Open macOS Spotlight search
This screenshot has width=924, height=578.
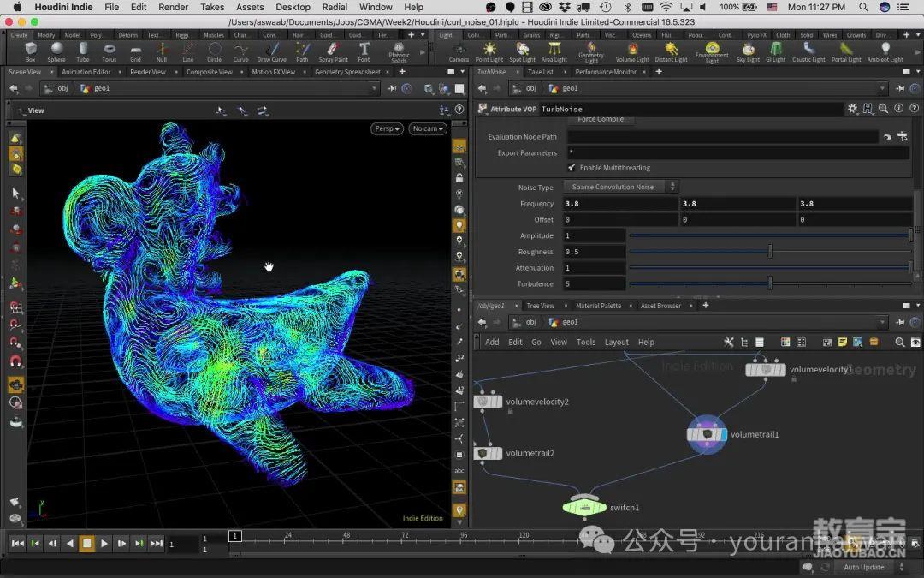(863, 7)
